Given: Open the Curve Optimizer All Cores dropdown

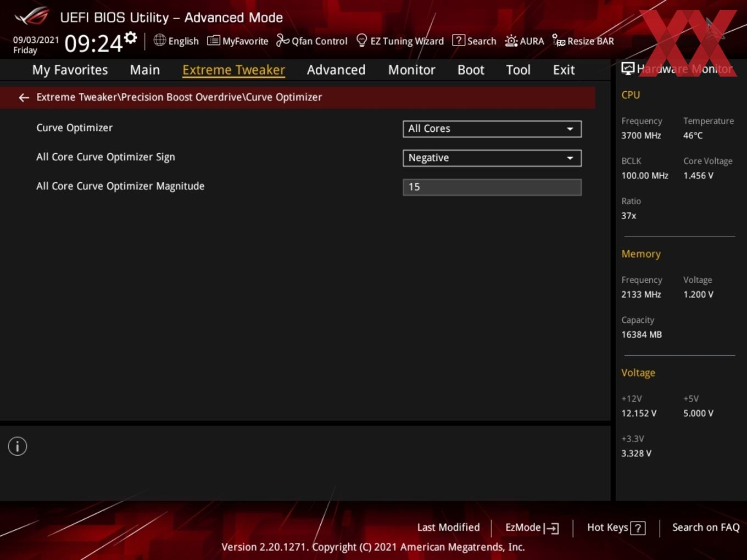Looking at the screenshot, I should 492,128.
